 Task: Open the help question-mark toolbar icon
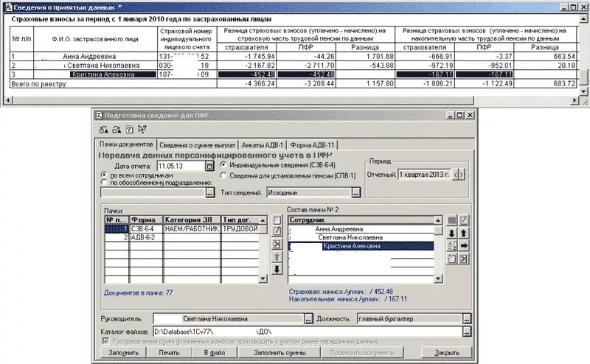coord(130,130)
